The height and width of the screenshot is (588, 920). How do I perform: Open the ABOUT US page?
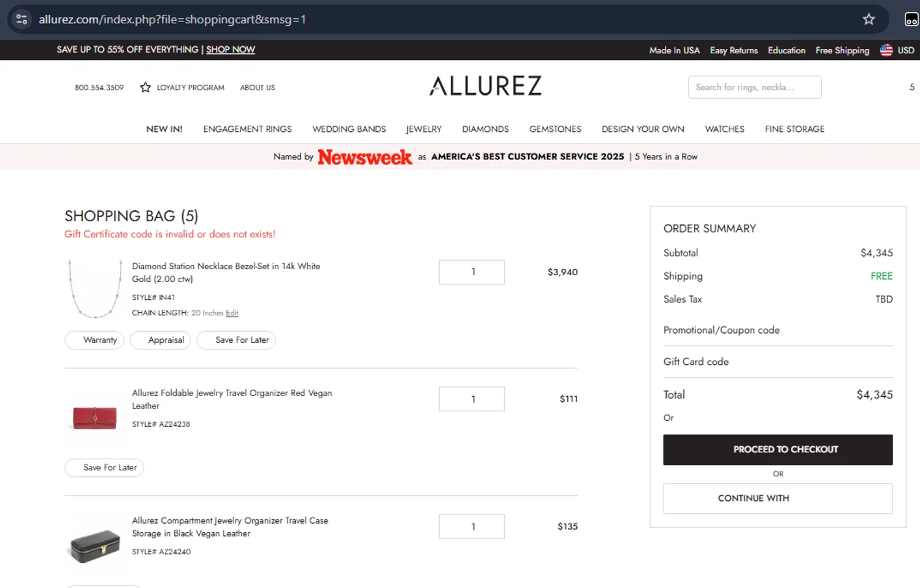pyautogui.click(x=257, y=88)
